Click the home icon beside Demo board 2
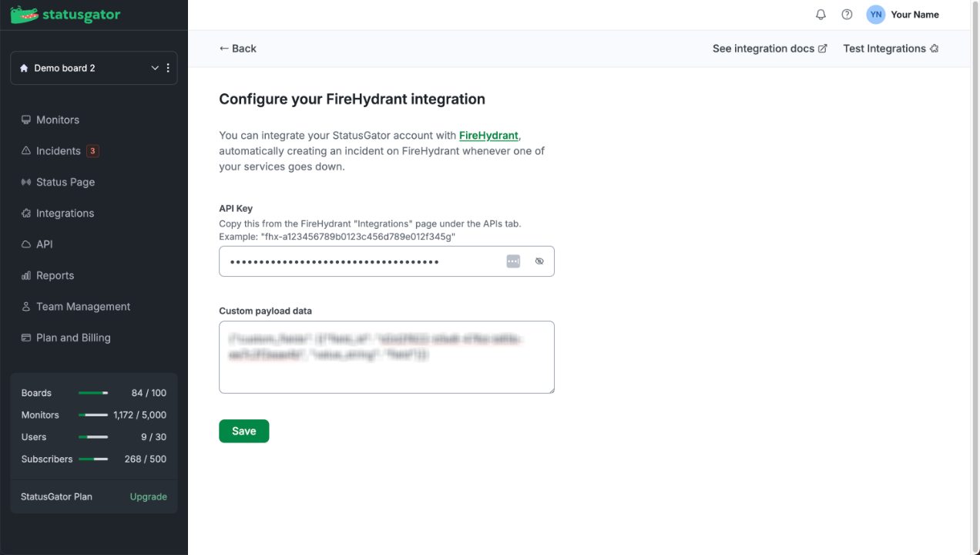The height and width of the screenshot is (555, 980). click(24, 68)
